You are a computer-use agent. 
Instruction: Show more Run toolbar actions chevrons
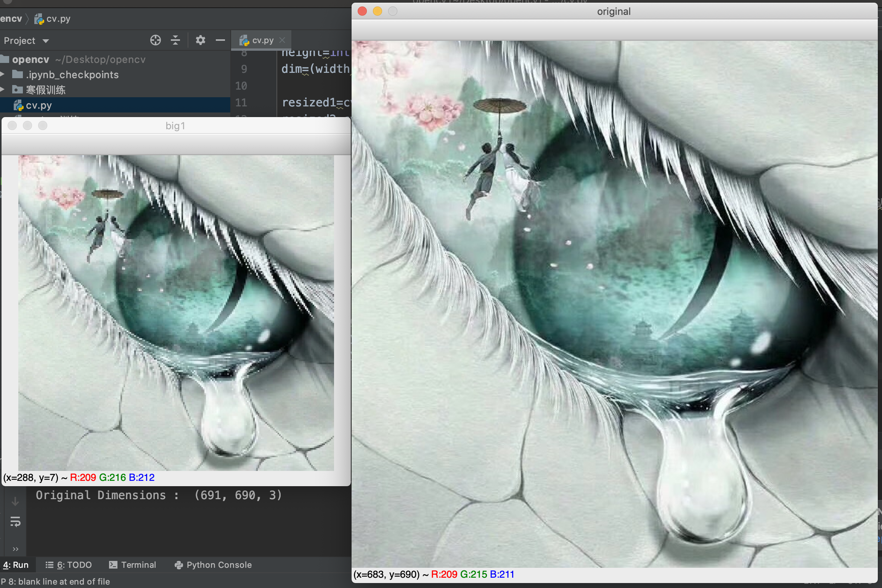click(15, 549)
